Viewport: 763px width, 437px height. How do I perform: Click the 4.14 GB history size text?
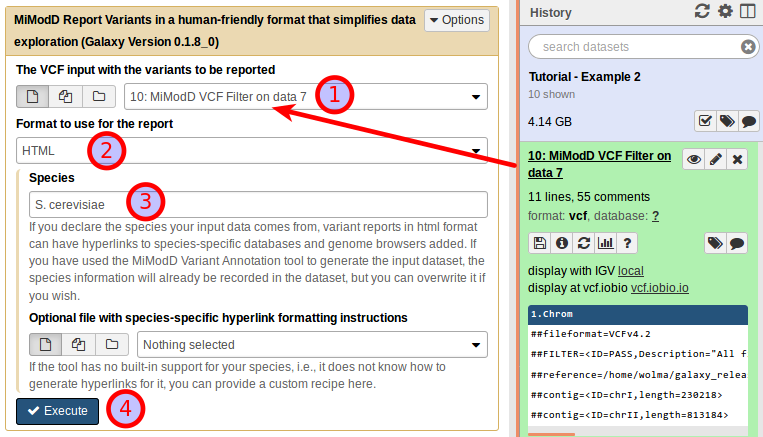(x=550, y=122)
